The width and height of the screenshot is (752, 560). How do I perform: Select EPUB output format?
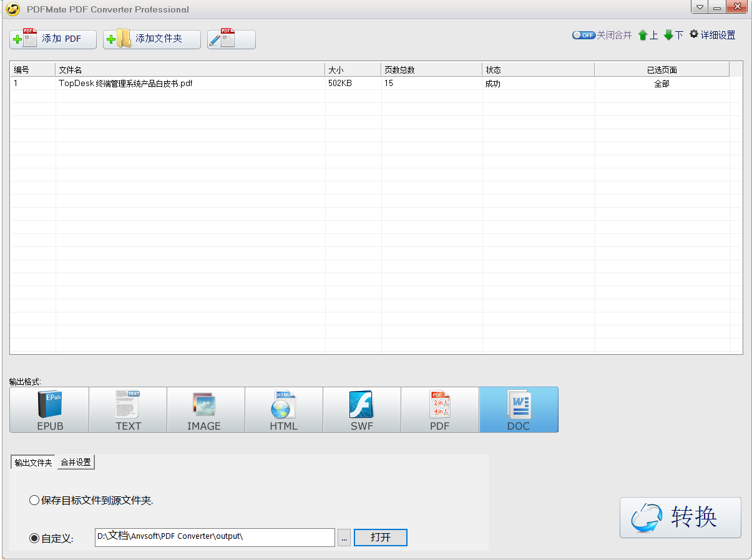point(49,410)
